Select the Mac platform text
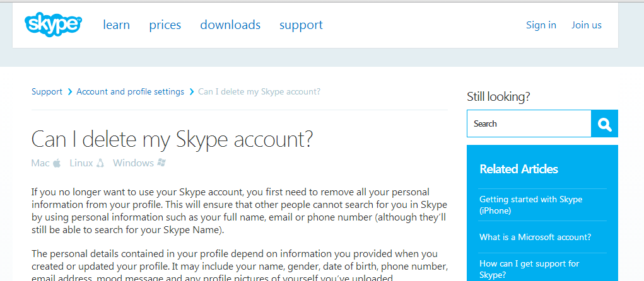The width and height of the screenshot is (644, 281). 40,163
